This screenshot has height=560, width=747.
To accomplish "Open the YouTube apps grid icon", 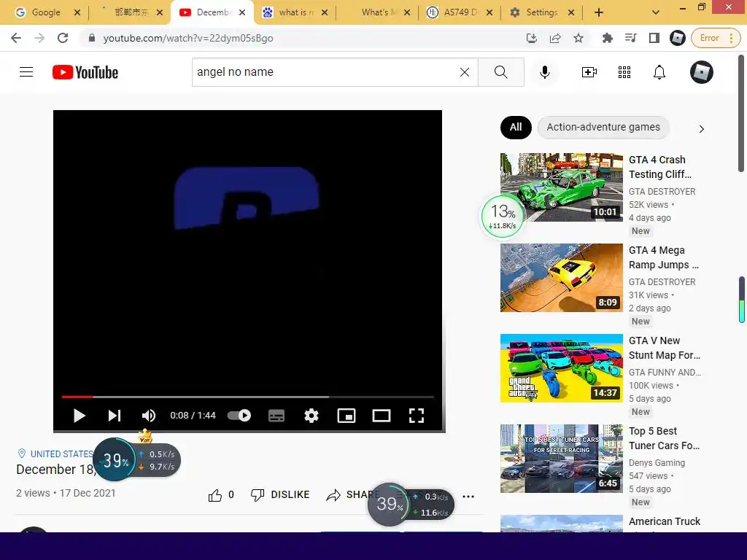I will tap(624, 72).
